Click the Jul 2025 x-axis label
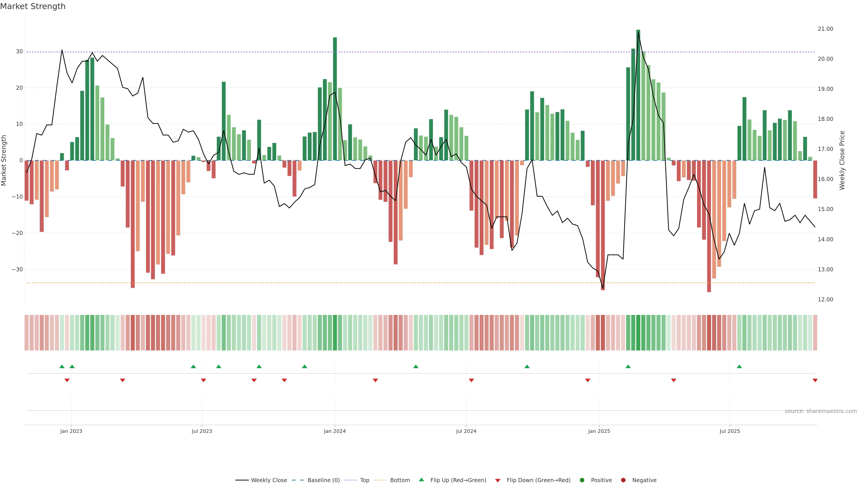This screenshot has width=868, height=488. 729,431
